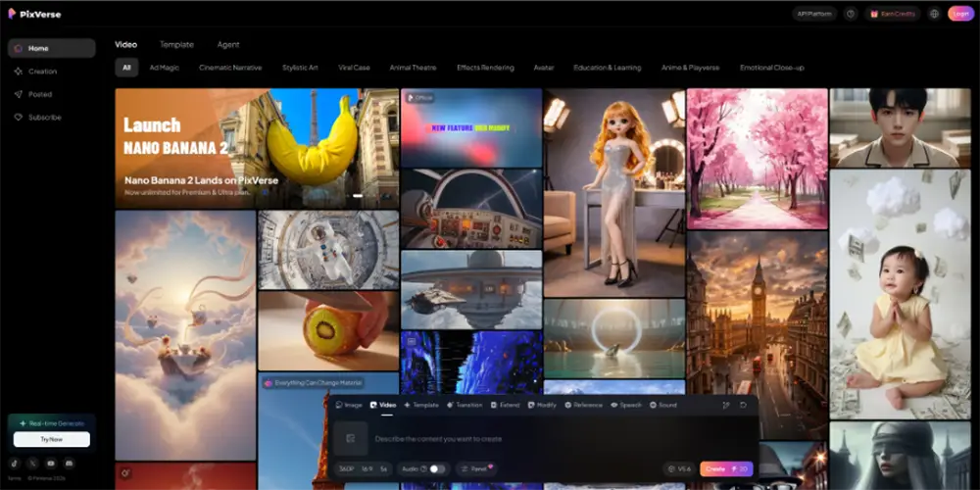Open PixVerse TikTok social icon

point(16,463)
